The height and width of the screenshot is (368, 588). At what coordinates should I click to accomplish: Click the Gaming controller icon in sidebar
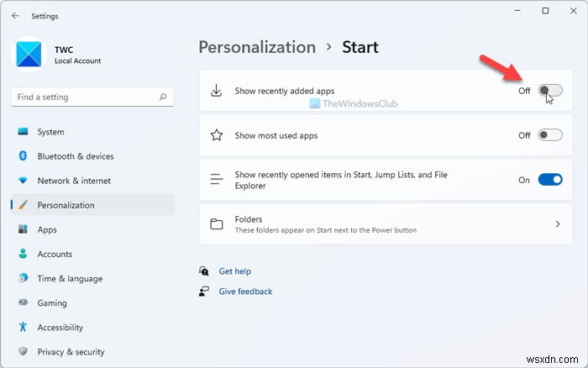tap(23, 302)
